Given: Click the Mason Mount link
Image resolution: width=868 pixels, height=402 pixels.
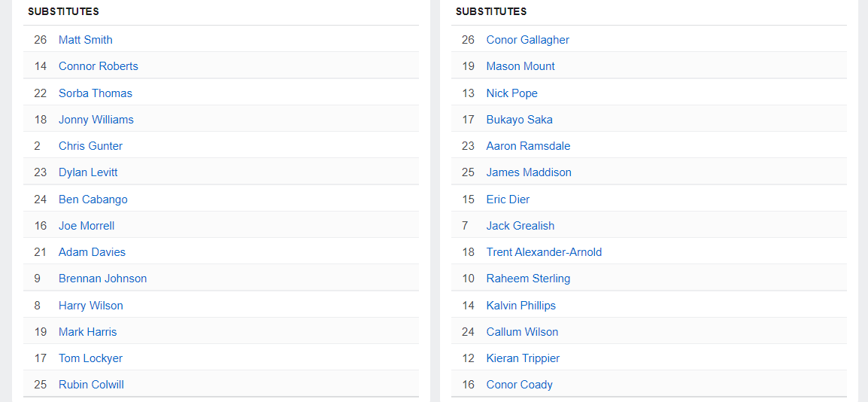Looking at the screenshot, I should 520,66.
